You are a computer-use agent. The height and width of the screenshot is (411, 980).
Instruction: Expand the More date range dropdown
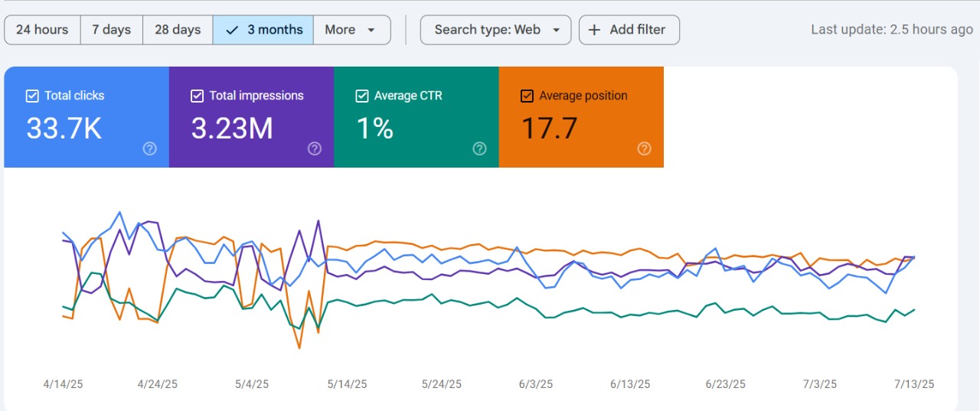pyautogui.click(x=351, y=30)
